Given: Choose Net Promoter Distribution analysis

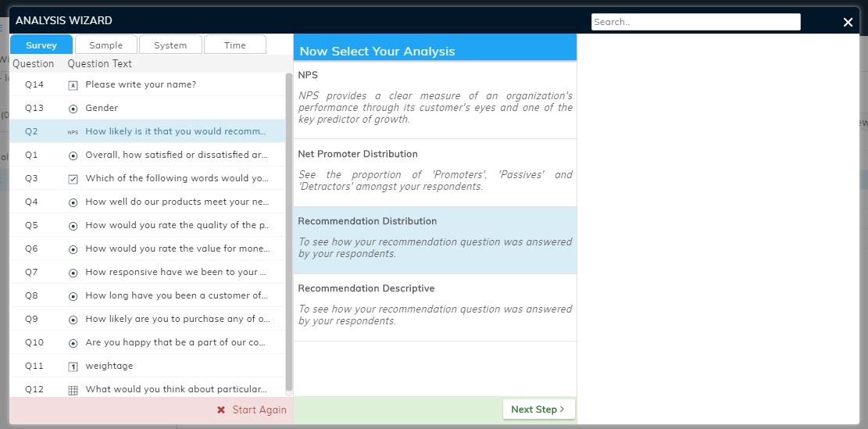Looking at the screenshot, I should pyautogui.click(x=435, y=173).
